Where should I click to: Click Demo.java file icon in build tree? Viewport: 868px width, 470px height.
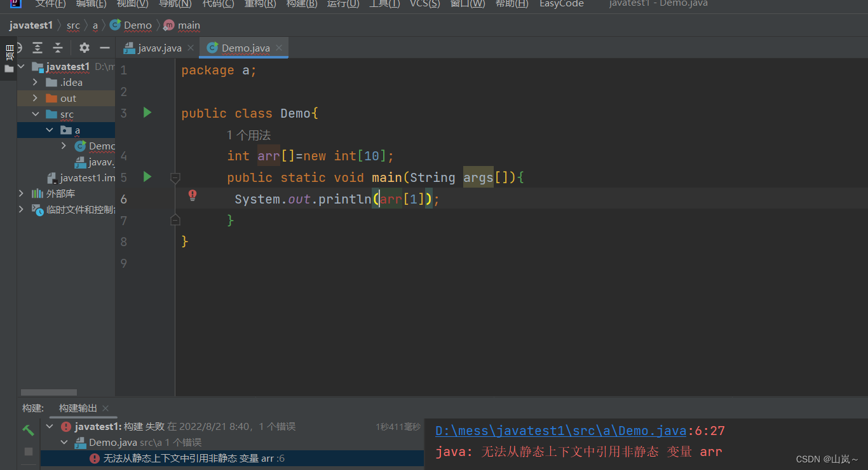point(80,443)
